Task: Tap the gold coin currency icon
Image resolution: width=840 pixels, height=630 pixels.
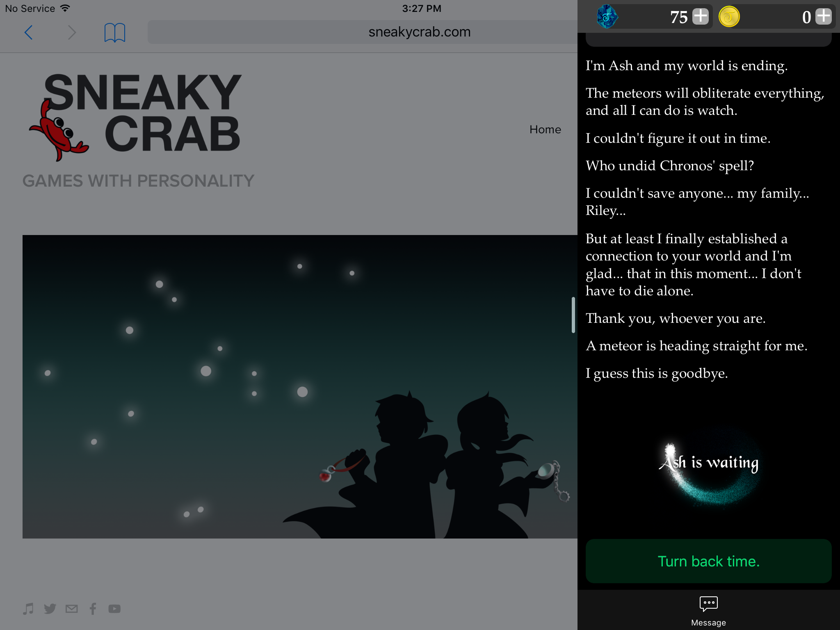Action: (729, 17)
